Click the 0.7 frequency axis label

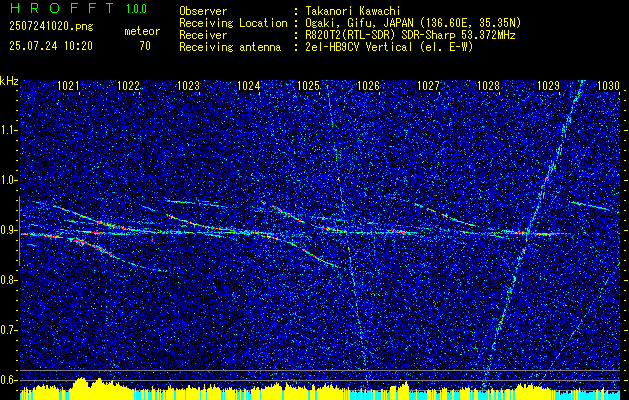coord(8,330)
